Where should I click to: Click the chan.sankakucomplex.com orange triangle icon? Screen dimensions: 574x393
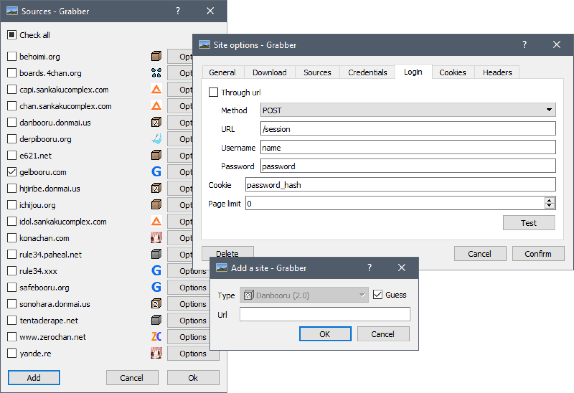coord(156,106)
